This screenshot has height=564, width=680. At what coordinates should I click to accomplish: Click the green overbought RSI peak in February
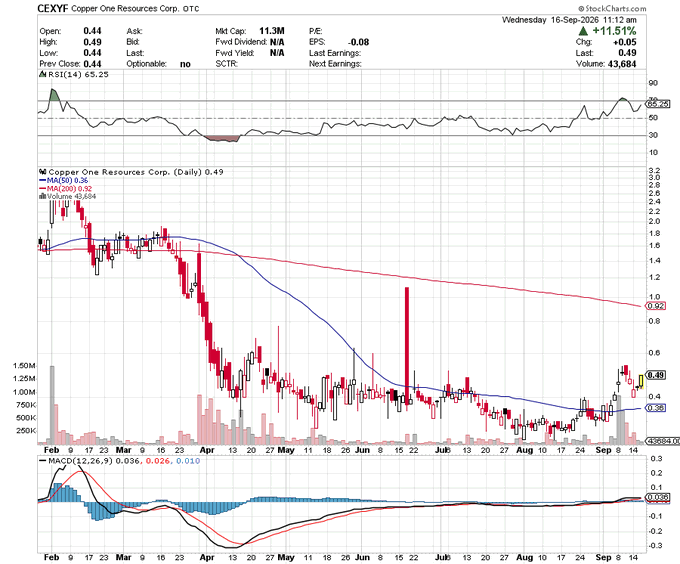(x=54, y=95)
